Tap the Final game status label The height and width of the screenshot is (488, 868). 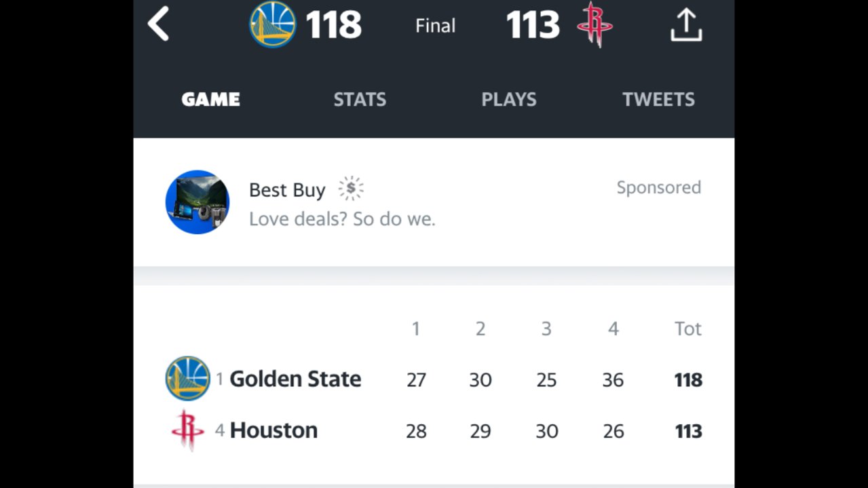click(x=436, y=26)
